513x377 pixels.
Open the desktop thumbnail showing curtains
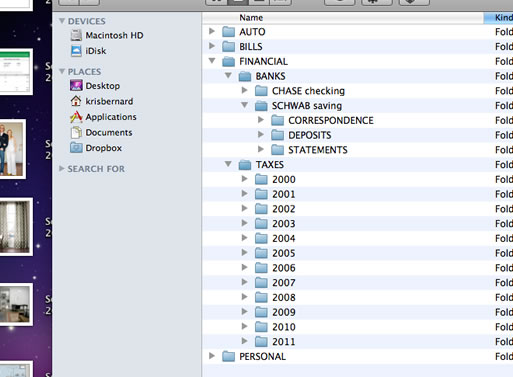coord(16,227)
